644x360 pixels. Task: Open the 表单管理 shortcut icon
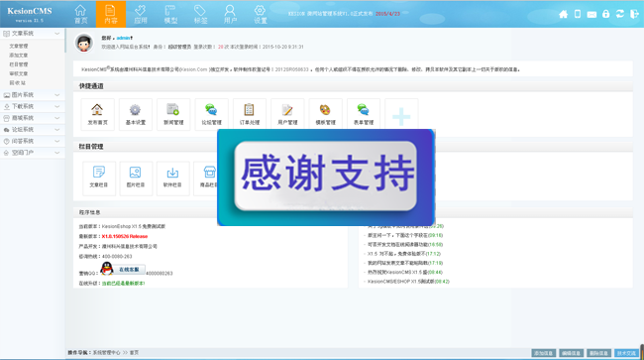[x=363, y=114]
